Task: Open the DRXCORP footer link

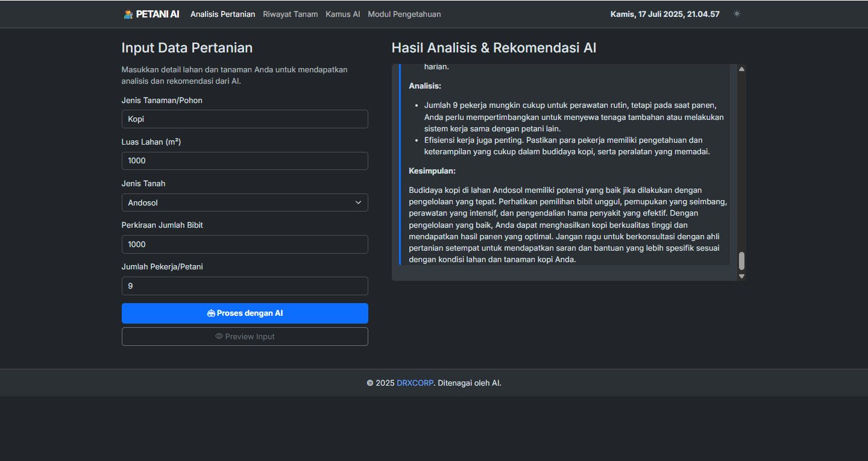Action: [415, 383]
